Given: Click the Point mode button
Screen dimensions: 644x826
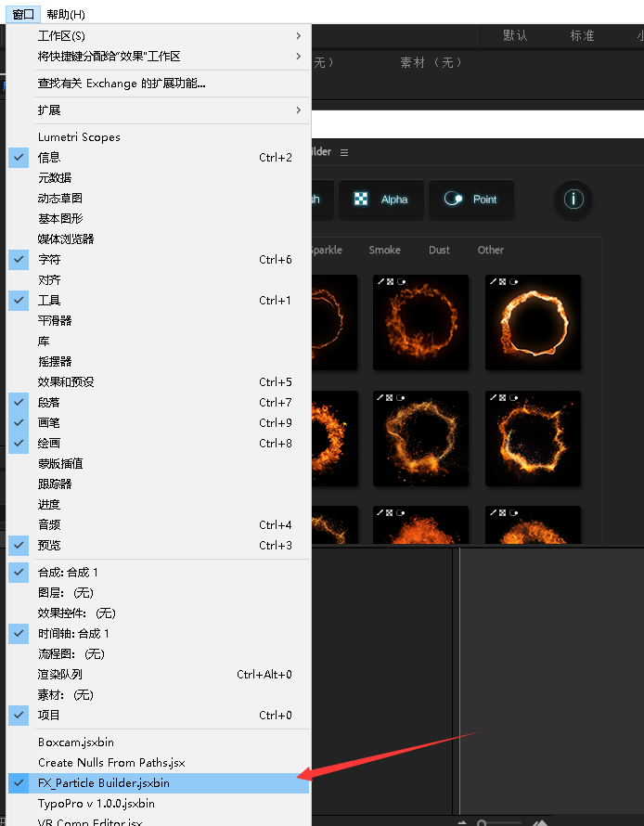Looking at the screenshot, I should (471, 200).
